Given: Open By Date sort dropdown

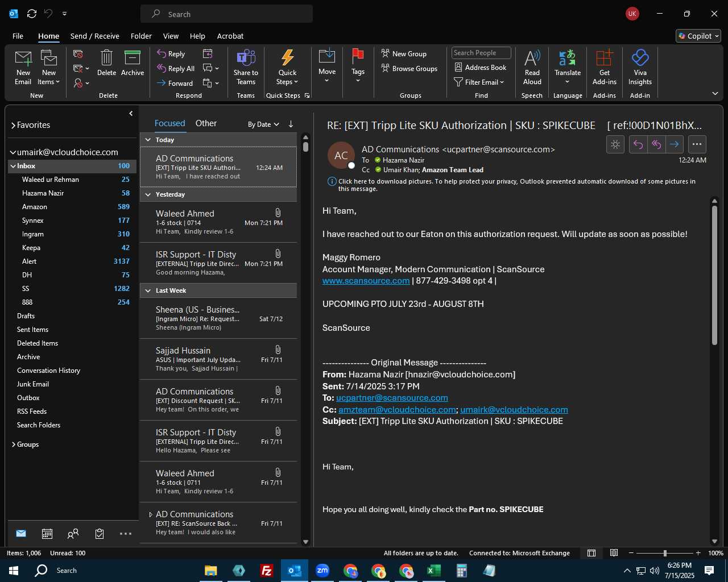Looking at the screenshot, I should [263, 124].
